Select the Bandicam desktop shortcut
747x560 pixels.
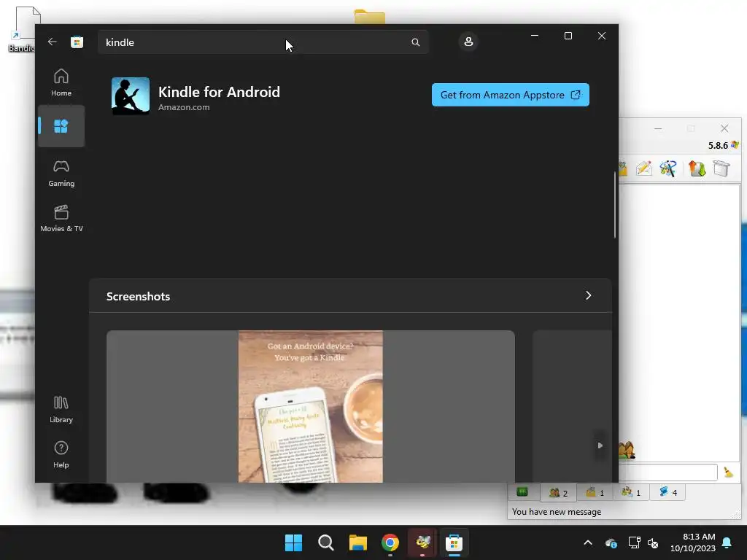click(21, 28)
